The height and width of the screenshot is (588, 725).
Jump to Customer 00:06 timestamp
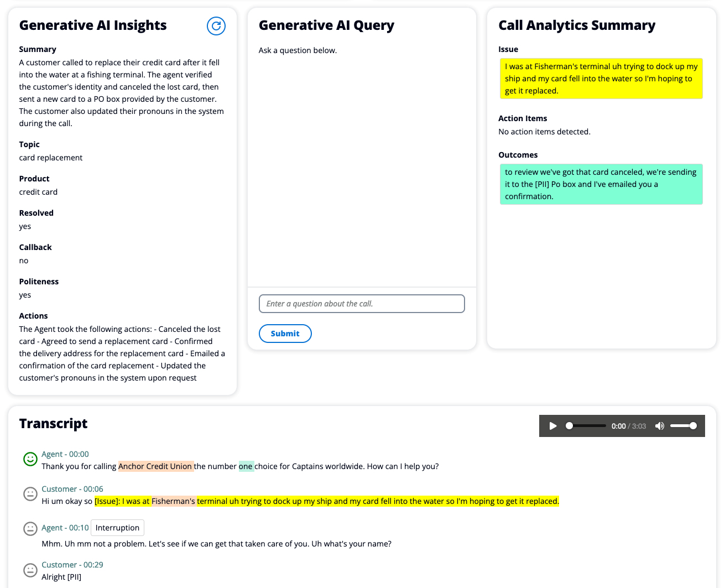coord(72,489)
